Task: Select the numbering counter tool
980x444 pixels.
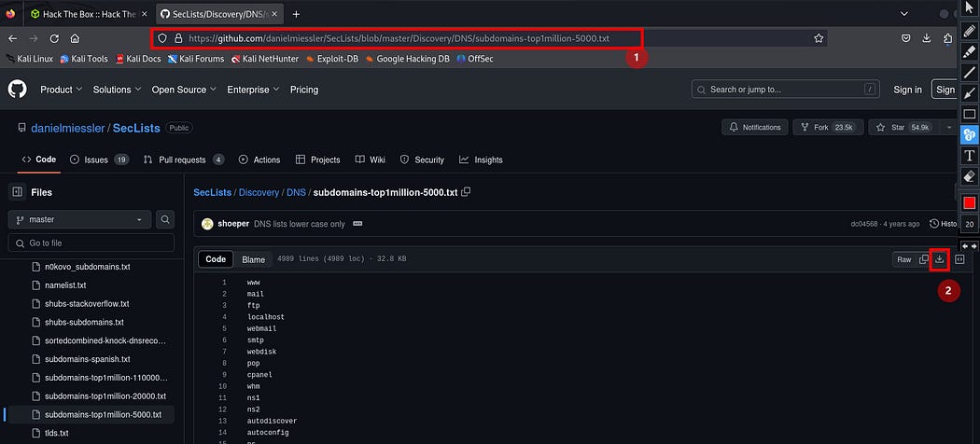Action: tap(970, 134)
